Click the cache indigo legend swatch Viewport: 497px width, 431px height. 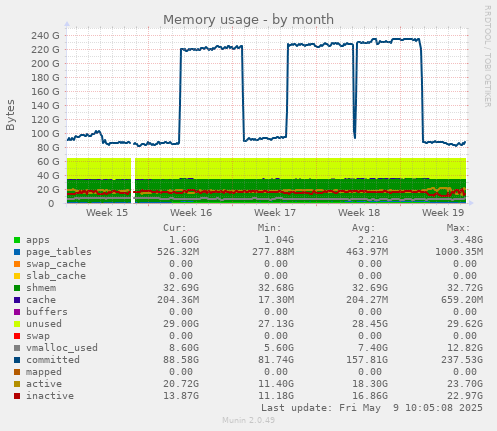pos(17,300)
